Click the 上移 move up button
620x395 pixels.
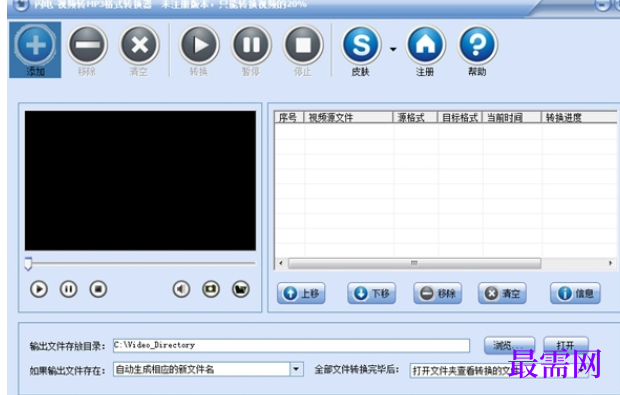click(x=301, y=293)
